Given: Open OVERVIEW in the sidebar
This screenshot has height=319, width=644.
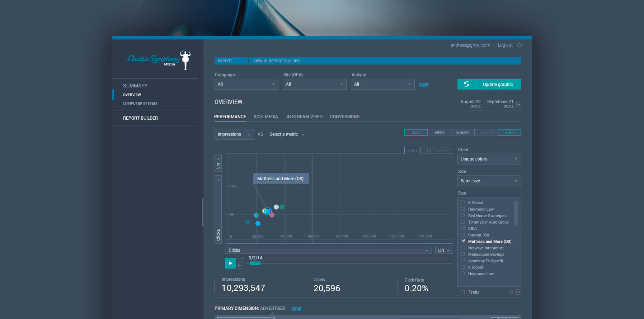Looking at the screenshot, I should point(132,95).
